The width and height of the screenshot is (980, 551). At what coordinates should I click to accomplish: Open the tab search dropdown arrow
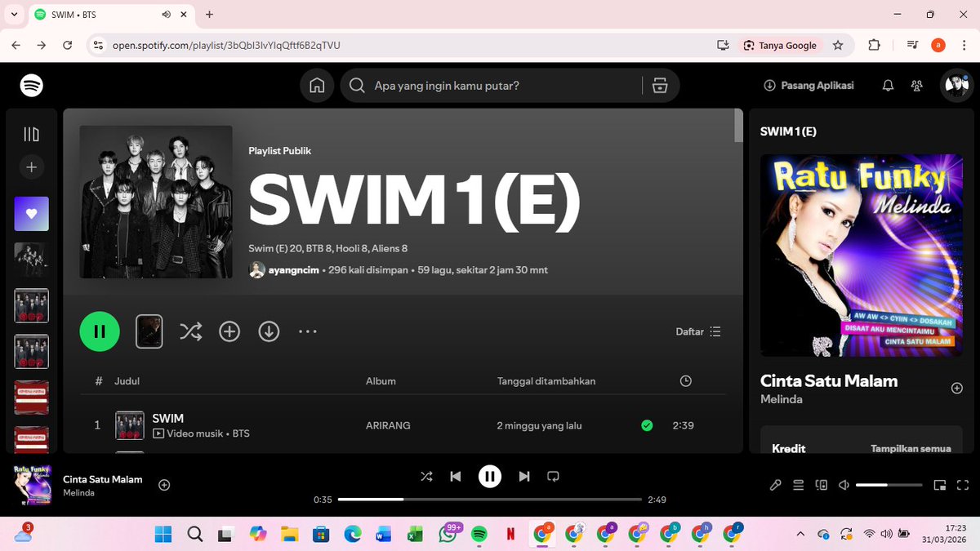[15, 15]
